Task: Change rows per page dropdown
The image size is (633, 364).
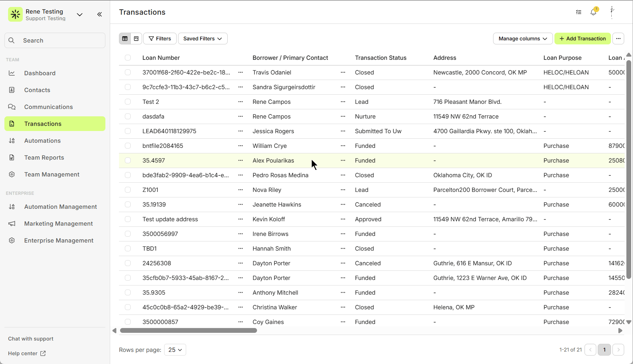Action: [x=175, y=350]
